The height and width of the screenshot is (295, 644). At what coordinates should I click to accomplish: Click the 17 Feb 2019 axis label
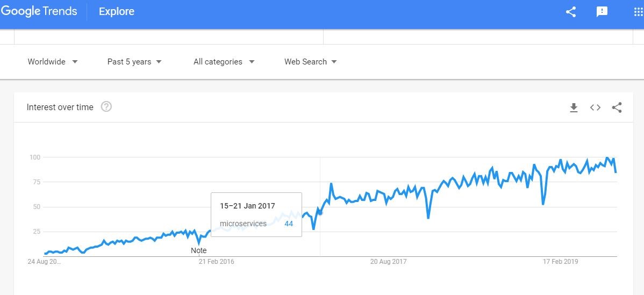pos(560,261)
